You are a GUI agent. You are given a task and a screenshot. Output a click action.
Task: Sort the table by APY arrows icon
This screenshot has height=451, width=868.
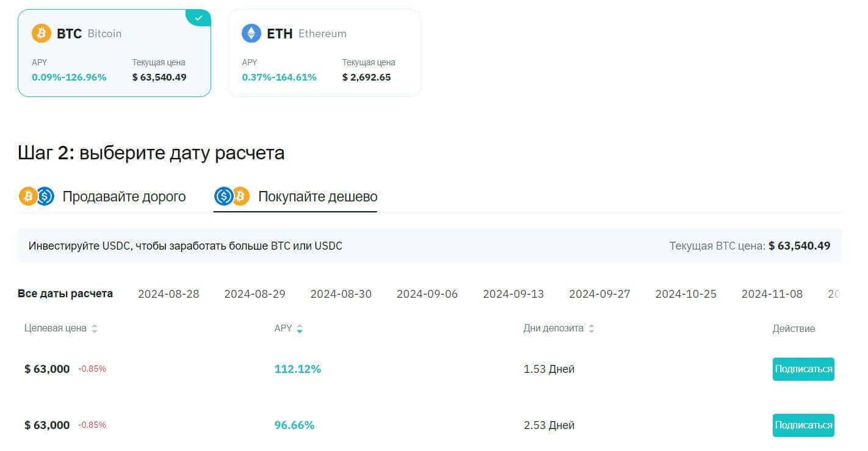[x=300, y=329]
